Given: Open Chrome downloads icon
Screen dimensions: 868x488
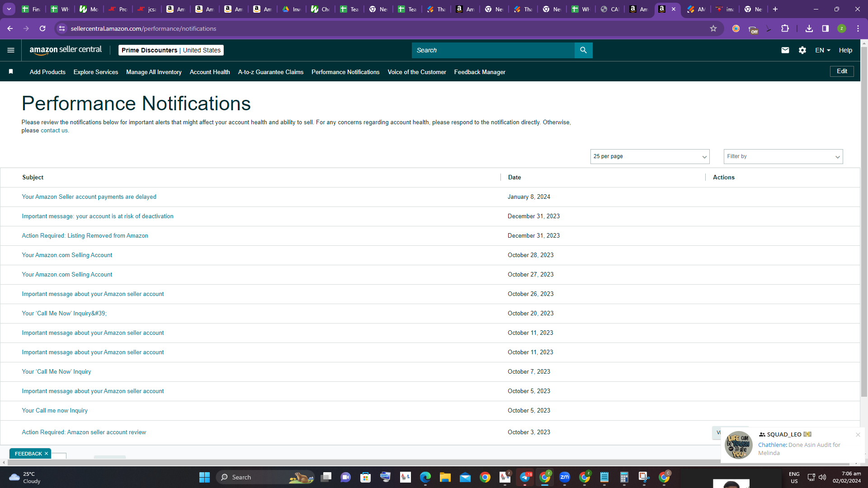Looking at the screenshot, I should [809, 28].
